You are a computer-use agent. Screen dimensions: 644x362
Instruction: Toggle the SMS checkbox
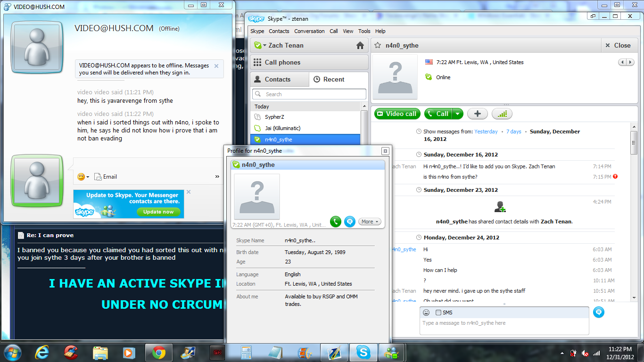click(438, 313)
